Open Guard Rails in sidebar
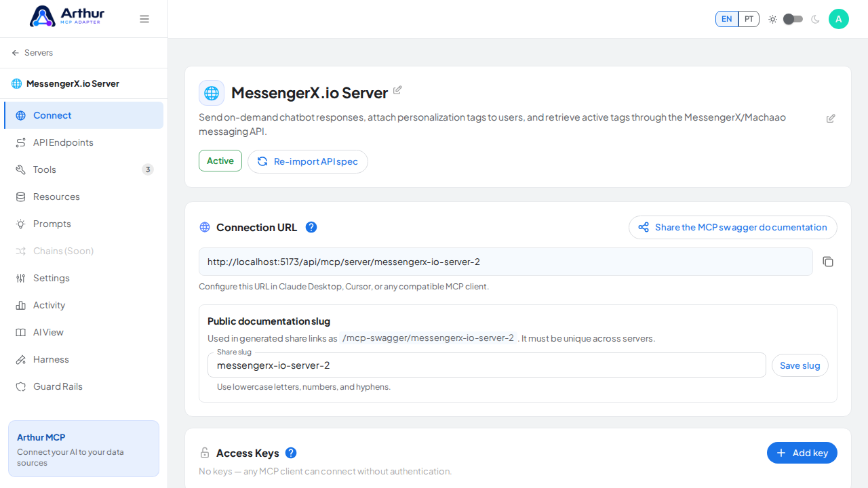This screenshot has height=488, width=868. [83, 386]
